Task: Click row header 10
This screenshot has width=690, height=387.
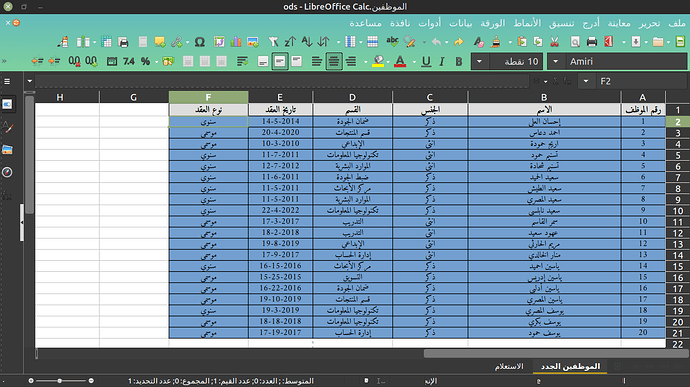Action: pos(678,211)
